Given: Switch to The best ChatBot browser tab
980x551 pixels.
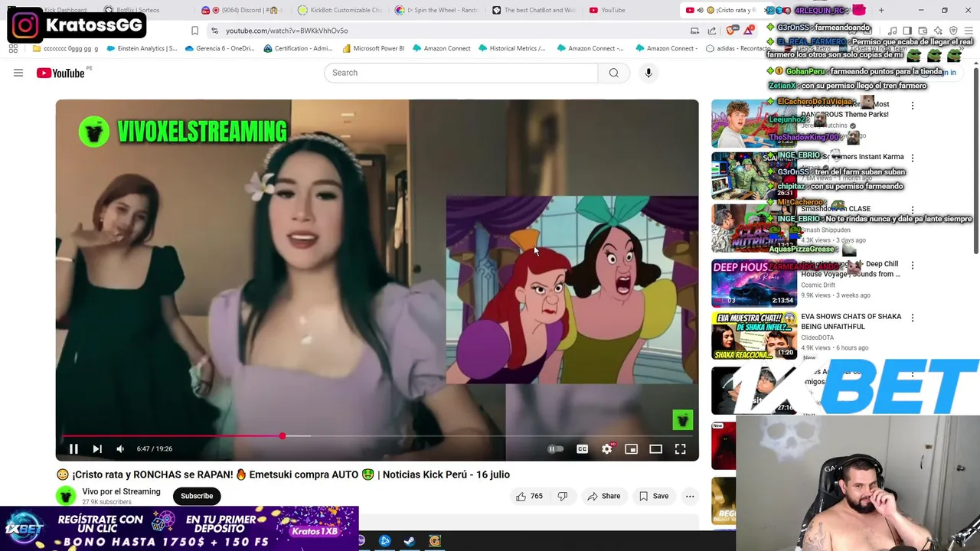Looking at the screenshot, I should point(534,10).
